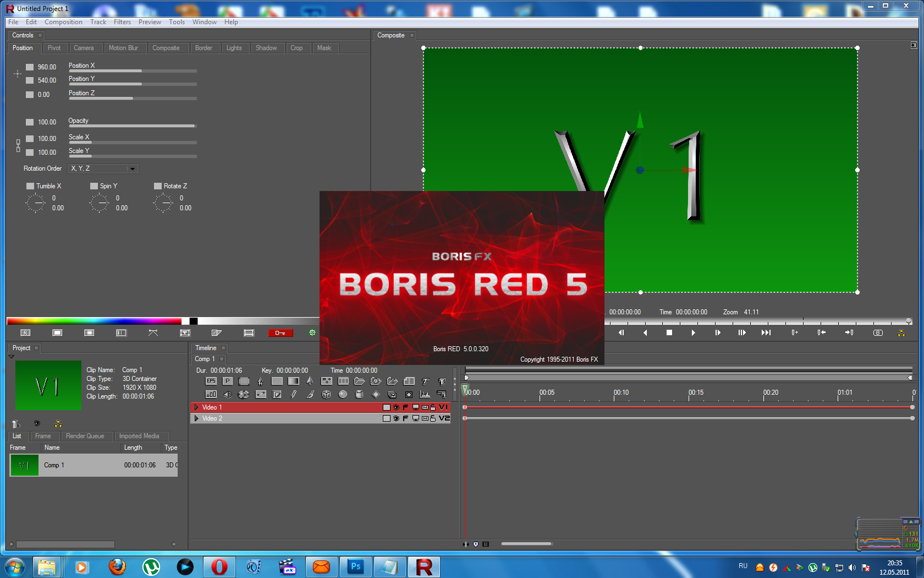
Task: Click the histogram icon in timeline toolbar
Action: 425,395
